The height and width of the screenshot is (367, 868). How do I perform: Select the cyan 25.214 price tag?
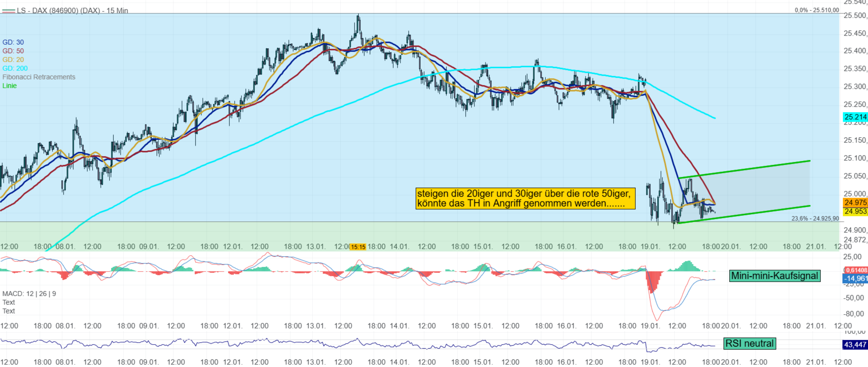pos(855,117)
